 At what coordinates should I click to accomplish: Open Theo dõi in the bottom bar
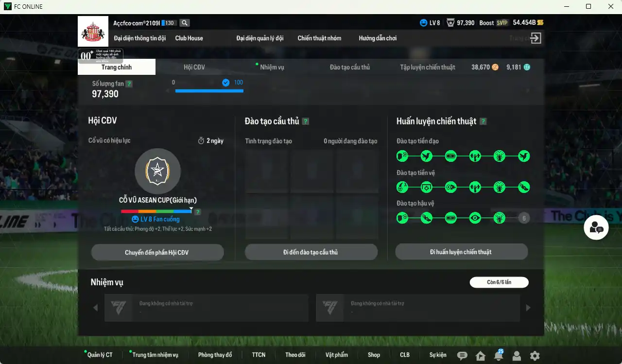coord(295,355)
